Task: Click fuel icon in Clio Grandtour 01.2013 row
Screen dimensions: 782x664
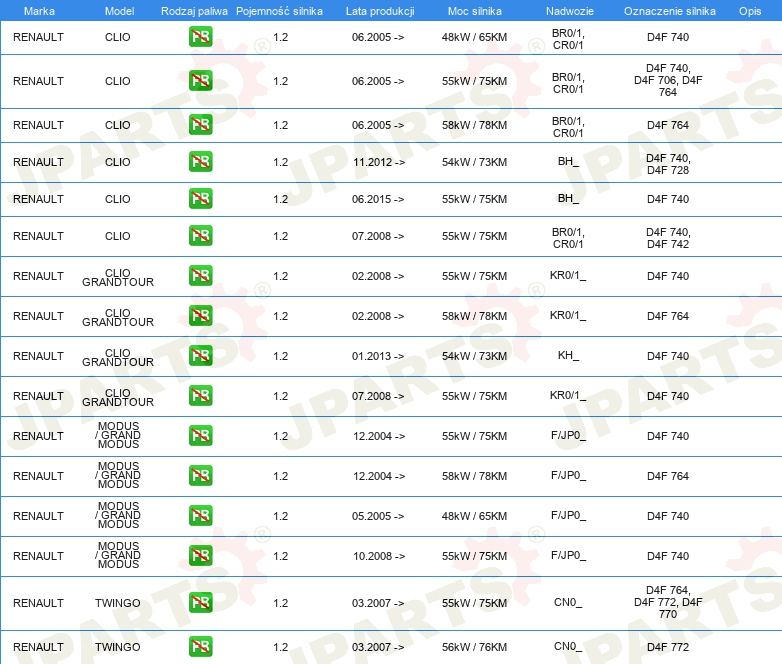Action: click(x=200, y=355)
